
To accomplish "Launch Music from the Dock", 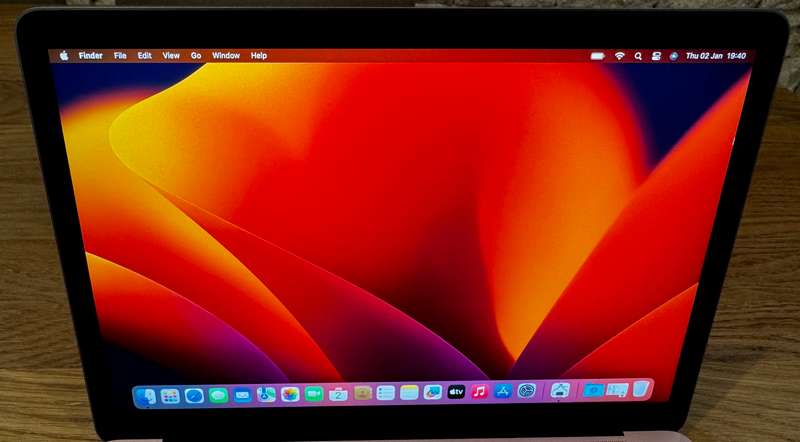I will [480, 391].
